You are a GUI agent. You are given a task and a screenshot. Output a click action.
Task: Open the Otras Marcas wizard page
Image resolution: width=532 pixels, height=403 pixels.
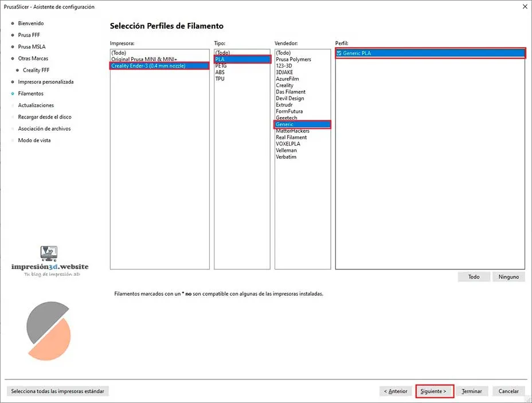pyautogui.click(x=33, y=58)
